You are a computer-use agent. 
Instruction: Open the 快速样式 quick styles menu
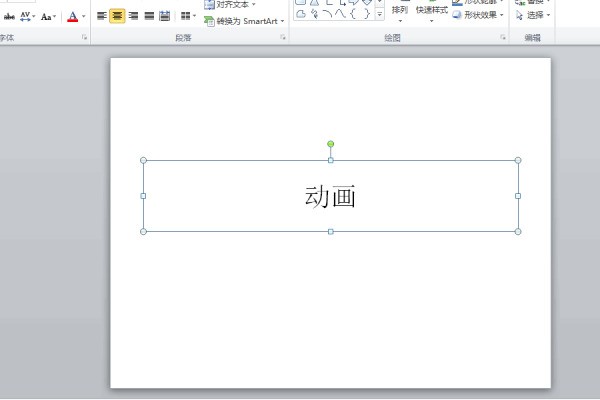pos(432,11)
